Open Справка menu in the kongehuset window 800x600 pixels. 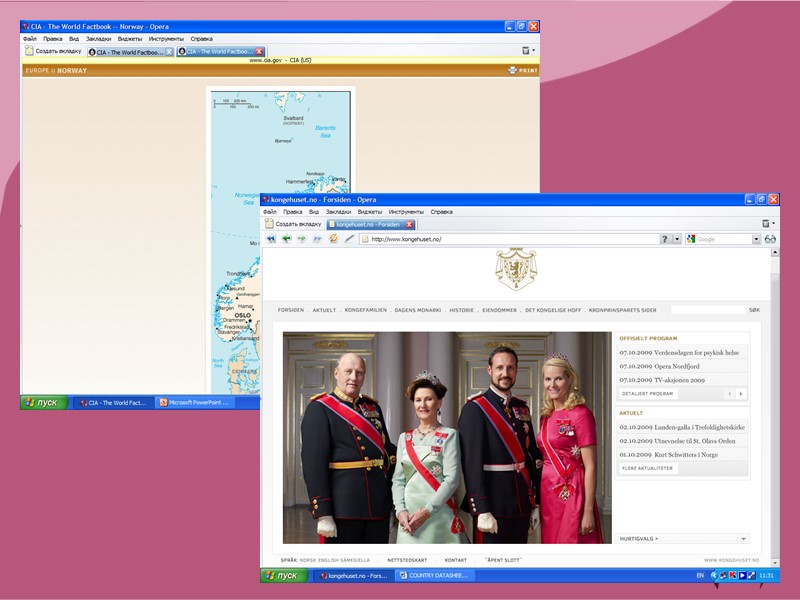(441, 212)
